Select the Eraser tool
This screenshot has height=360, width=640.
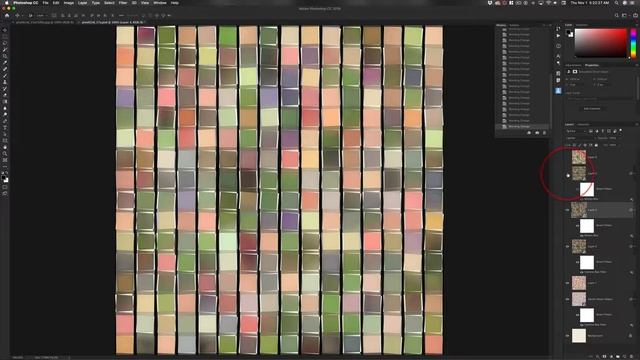tap(5, 95)
